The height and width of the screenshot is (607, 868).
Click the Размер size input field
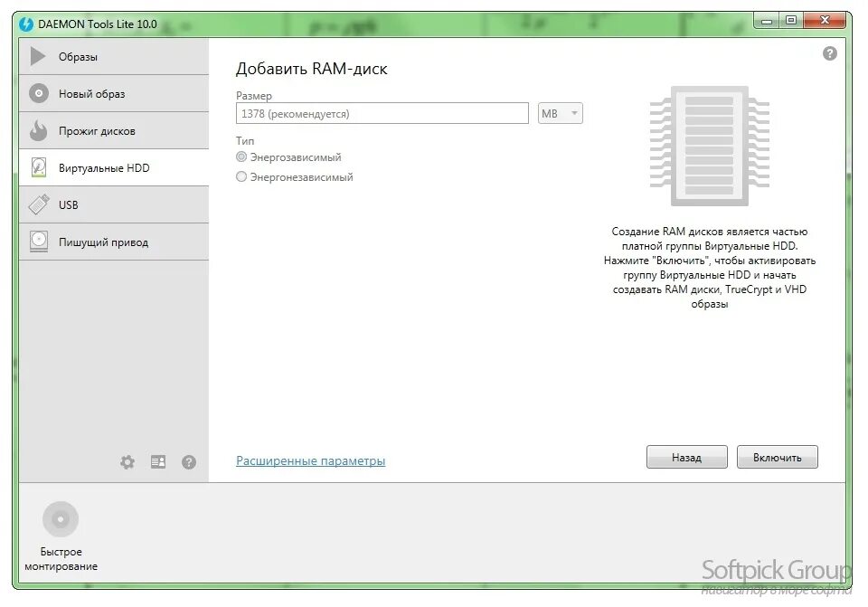pos(382,114)
